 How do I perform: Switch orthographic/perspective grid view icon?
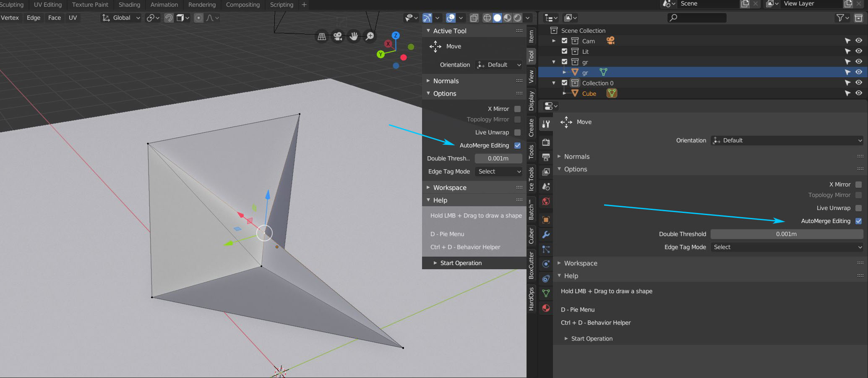point(322,36)
